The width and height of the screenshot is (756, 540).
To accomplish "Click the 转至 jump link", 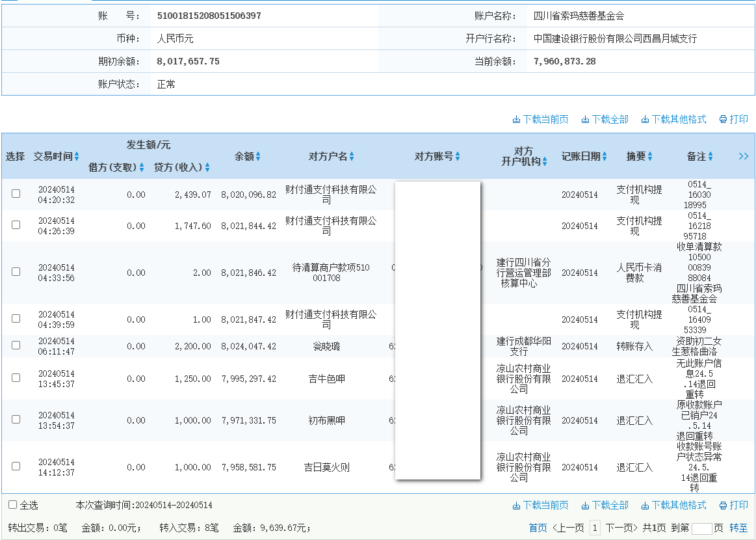I will pyautogui.click(x=738, y=528).
